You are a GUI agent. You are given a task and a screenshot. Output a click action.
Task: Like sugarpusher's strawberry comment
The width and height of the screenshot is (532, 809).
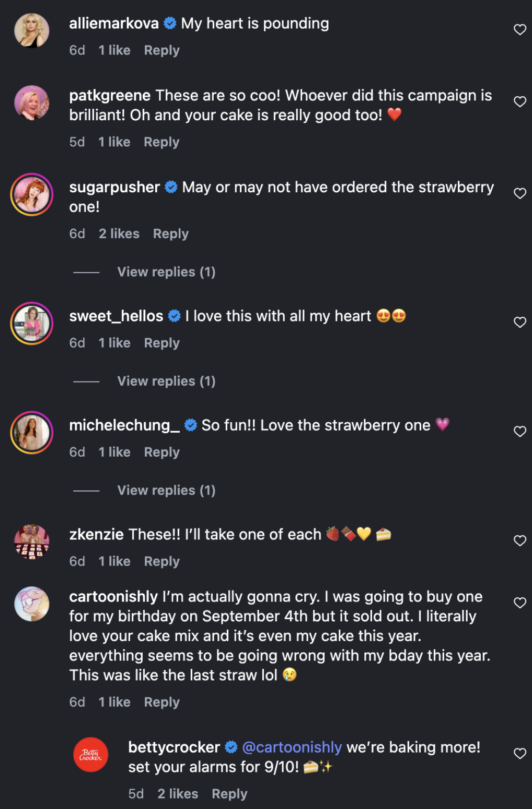[x=519, y=194]
